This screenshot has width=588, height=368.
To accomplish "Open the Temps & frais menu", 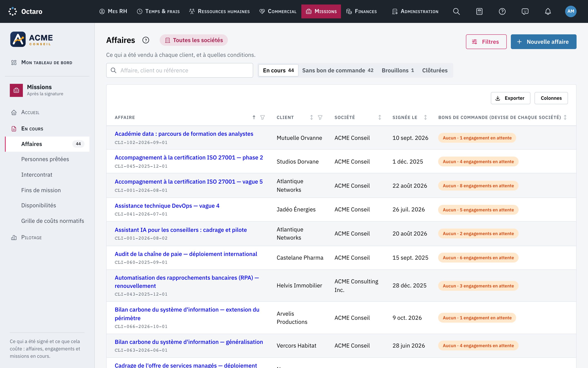I will (x=158, y=11).
